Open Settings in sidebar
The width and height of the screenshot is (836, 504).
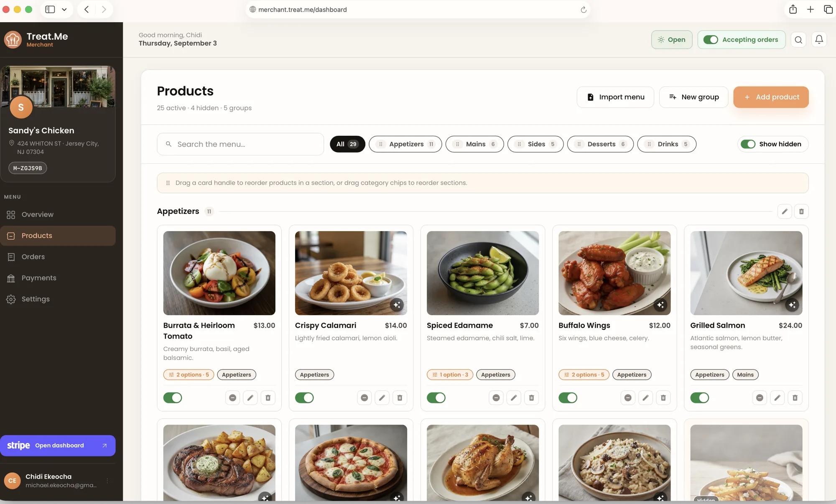pos(58,299)
